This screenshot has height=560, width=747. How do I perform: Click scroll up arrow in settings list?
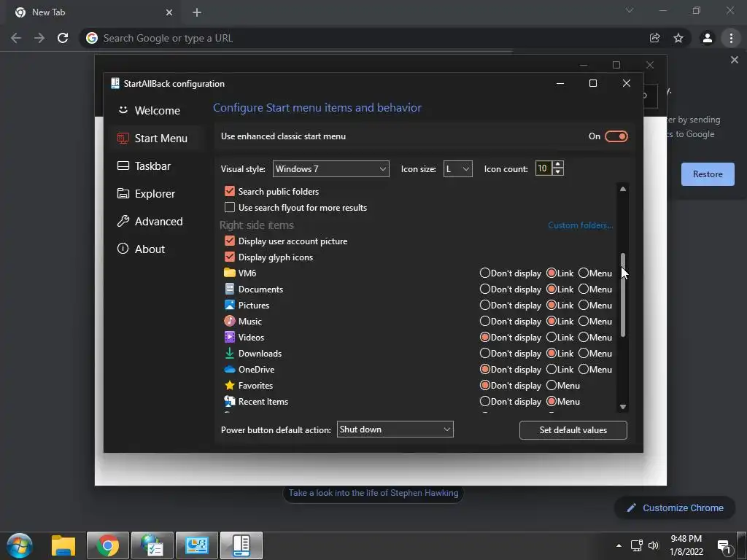tap(623, 189)
